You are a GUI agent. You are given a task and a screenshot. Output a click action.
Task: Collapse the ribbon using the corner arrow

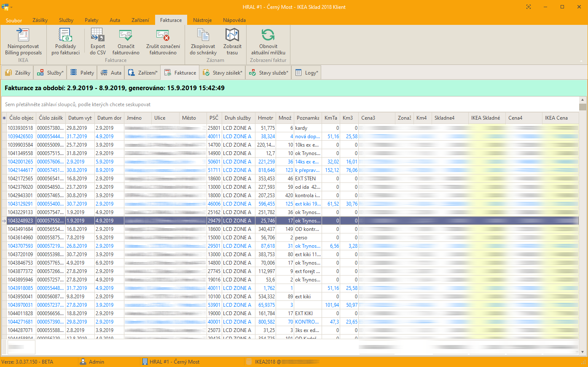click(x=582, y=61)
